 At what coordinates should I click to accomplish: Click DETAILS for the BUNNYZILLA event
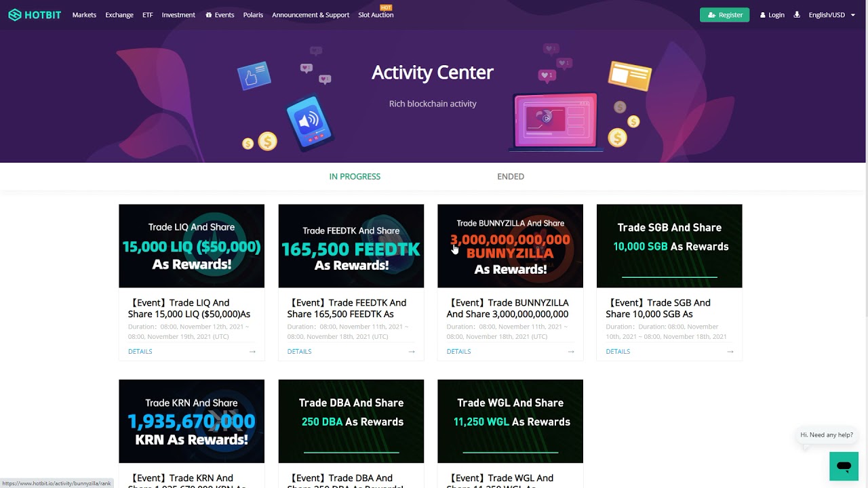coord(458,351)
